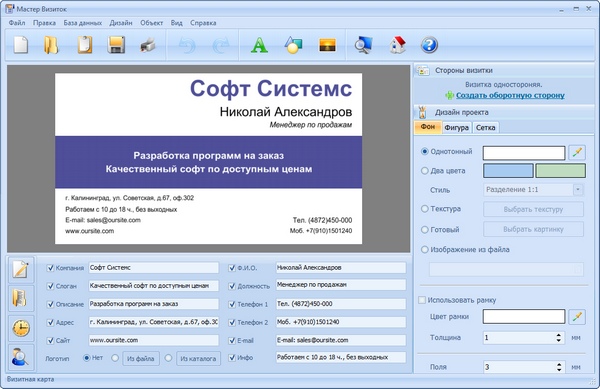Click the Цвет рамки color swatch
The width and height of the screenshot is (600, 389).
point(524,317)
